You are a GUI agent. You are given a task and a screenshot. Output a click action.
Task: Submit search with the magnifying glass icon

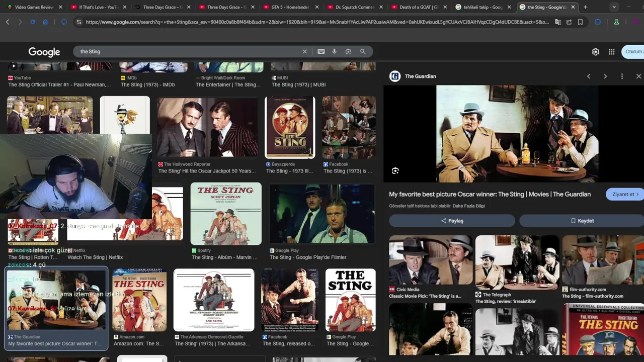[362, 51]
